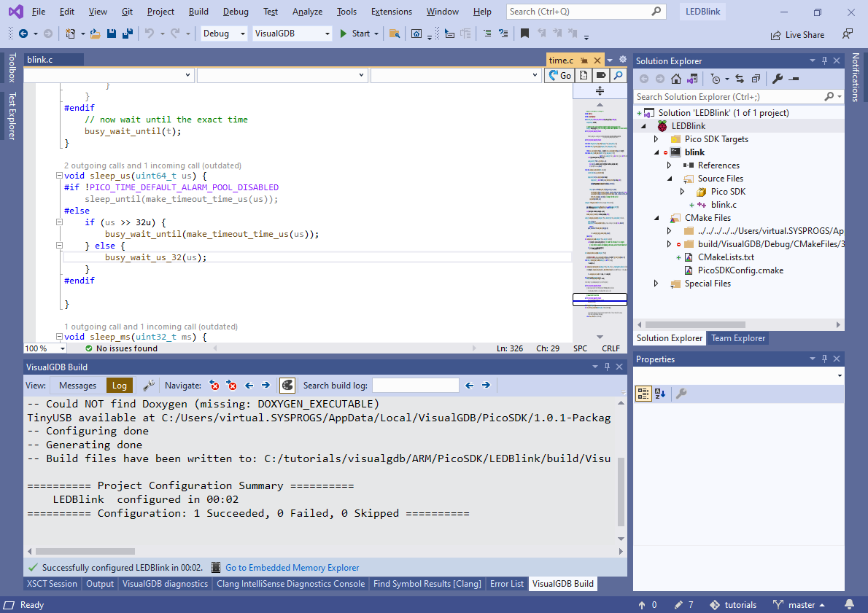Collapse the sleep_us function outline
The image size is (868, 613).
[x=59, y=176]
